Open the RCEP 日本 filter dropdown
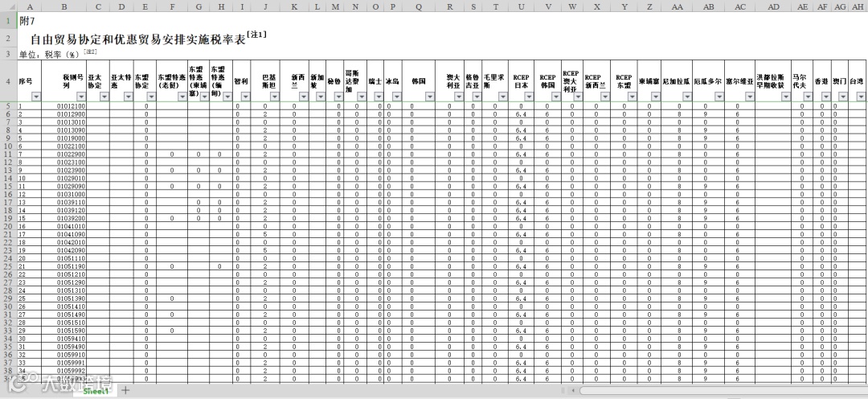This screenshot has width=868, height=399. coord(529,97)
